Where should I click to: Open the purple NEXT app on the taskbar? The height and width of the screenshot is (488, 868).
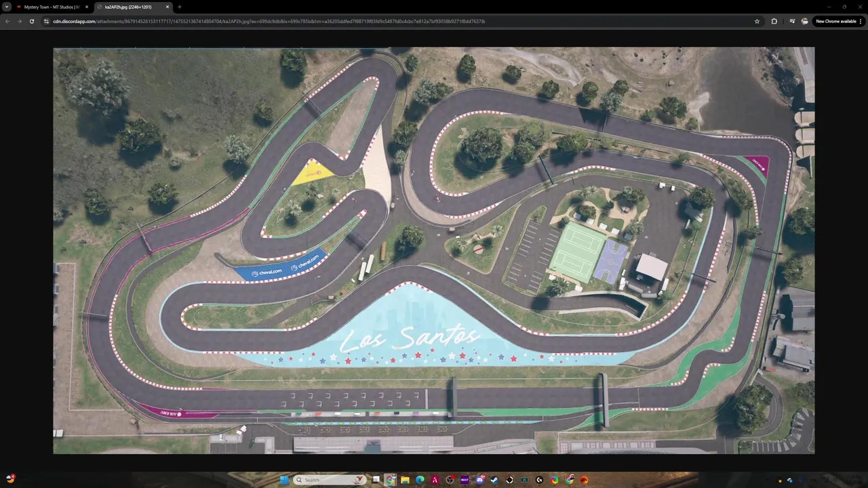[465, 480]
